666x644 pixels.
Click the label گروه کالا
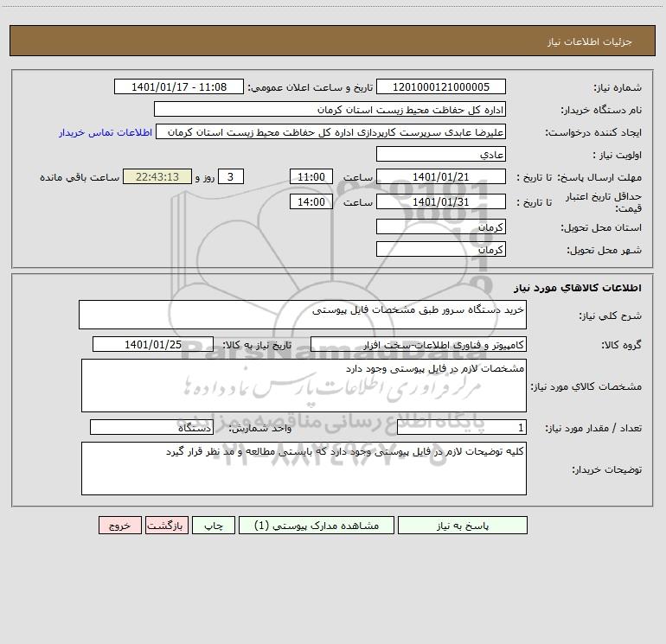click(x=621, y=345)
